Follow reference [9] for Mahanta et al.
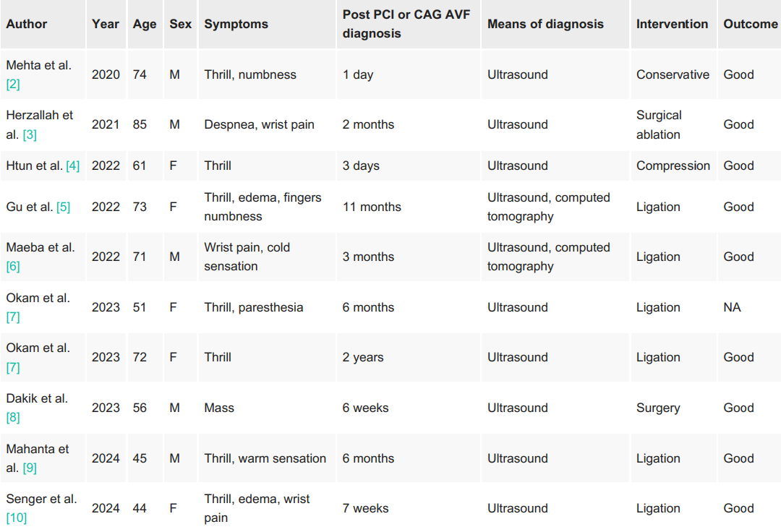The width and height of the screenshot is (781, 532). pyautogui.click(x=30, y=468)
